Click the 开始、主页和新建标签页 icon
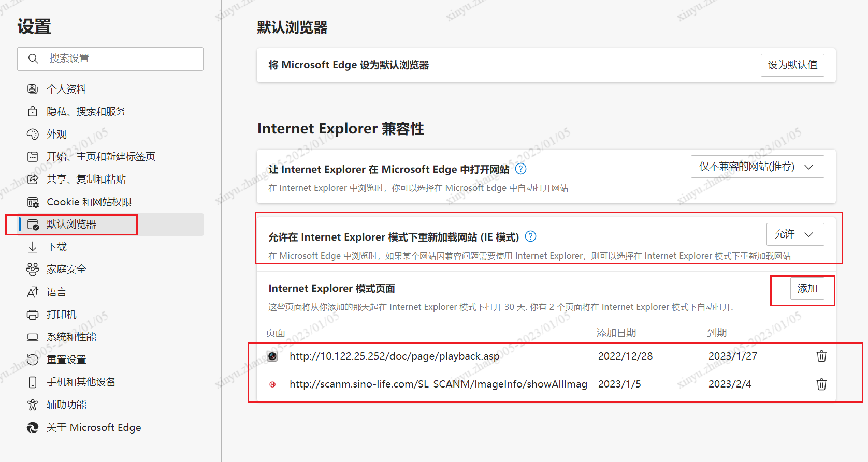The height and width of the screenshot is (462, 868). tap(33, 156)
